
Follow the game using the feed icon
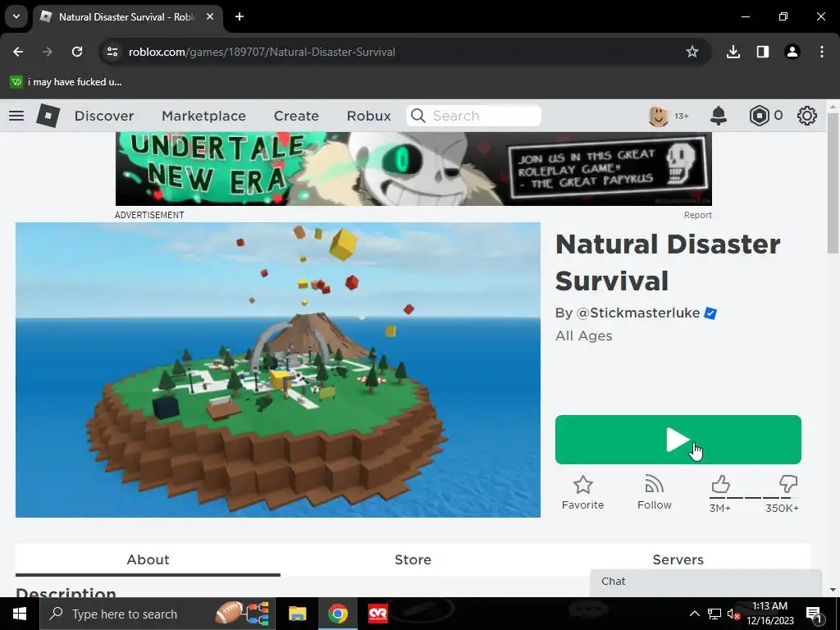point(654,493)
